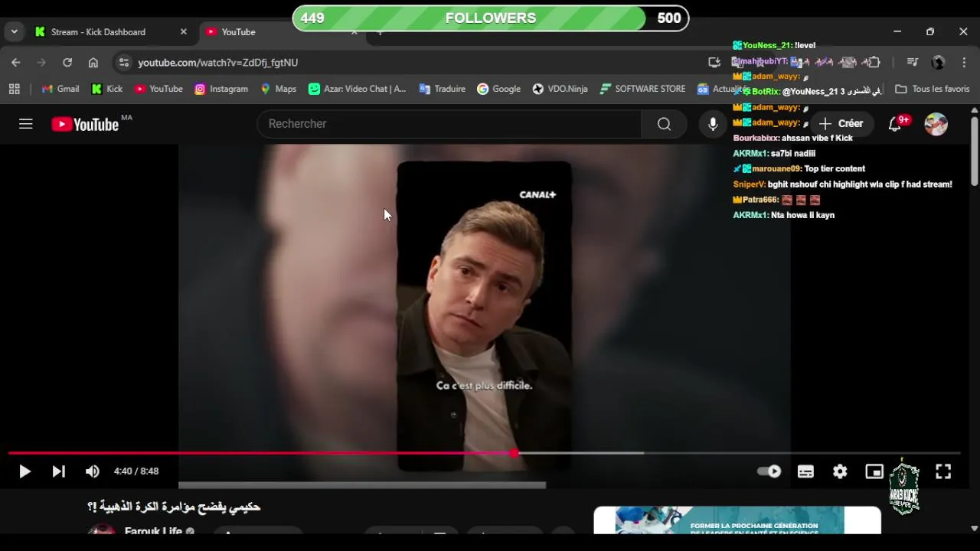The width and height of the screenshot is (980, 551).
Task: Toggle the autoplay switch
Action: 769,471
